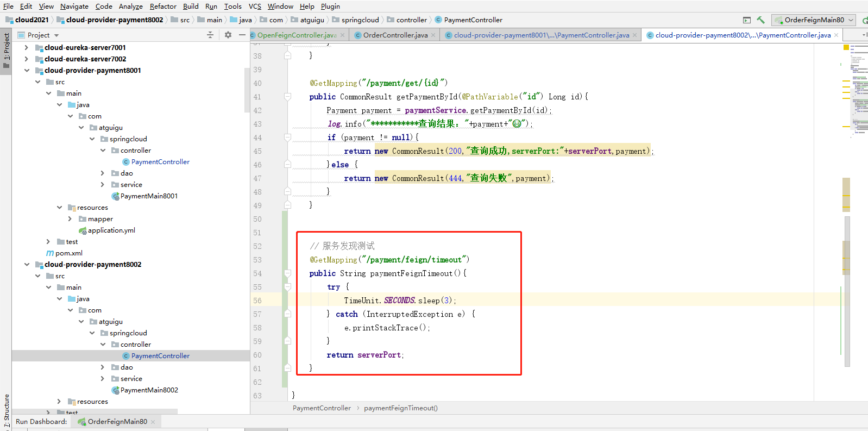Click PaymentMain8001 Spring Boot class icon
Screen dimensions: 868x431
[x=115, y=196]
